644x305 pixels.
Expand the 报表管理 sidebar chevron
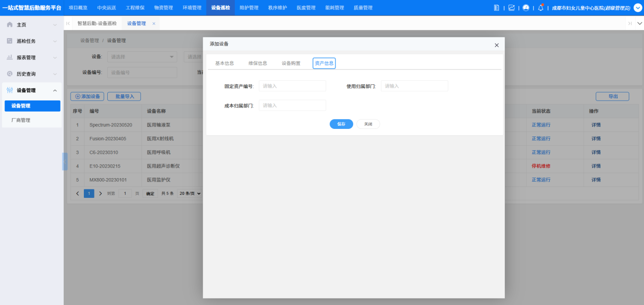[x=55, y=57]
